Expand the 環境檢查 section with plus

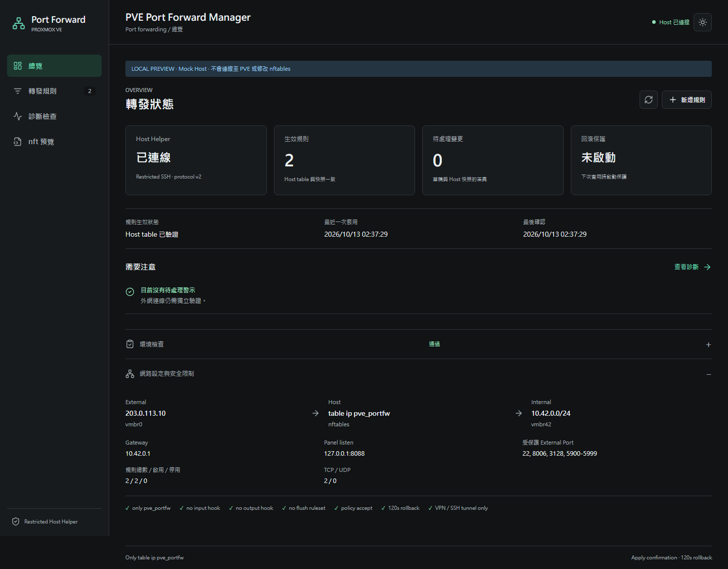pos(708,344)
